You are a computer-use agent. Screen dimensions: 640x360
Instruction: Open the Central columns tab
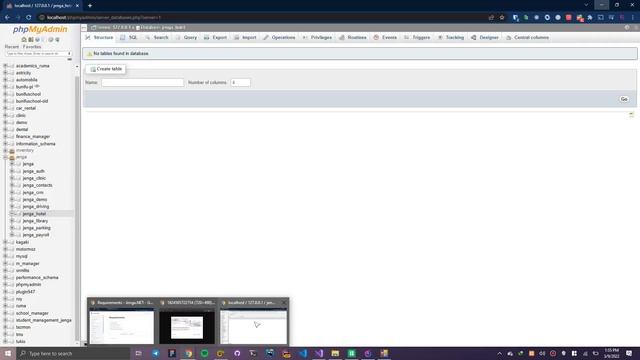[527, 38]
